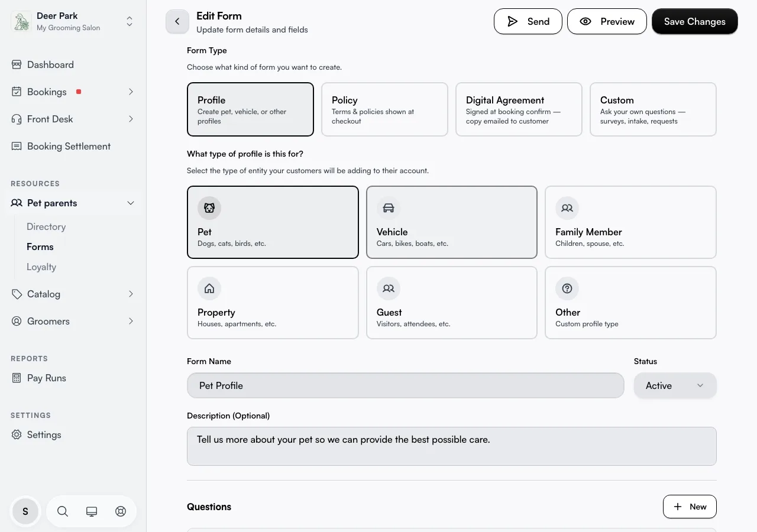Choose the Vehicle profile type card

452,222
